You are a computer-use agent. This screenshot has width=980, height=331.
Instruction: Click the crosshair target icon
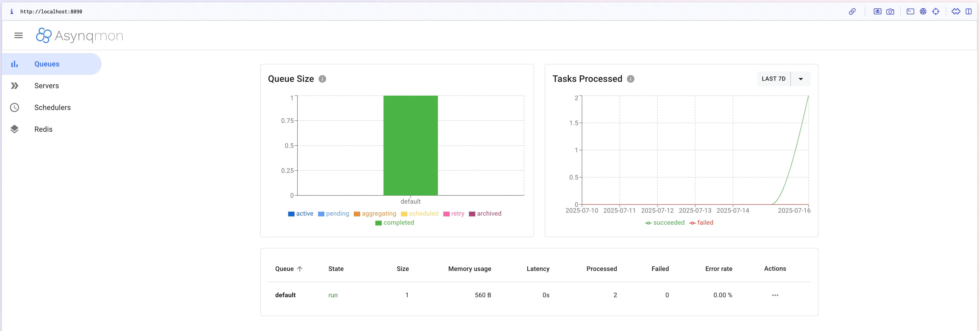point(936,11)
